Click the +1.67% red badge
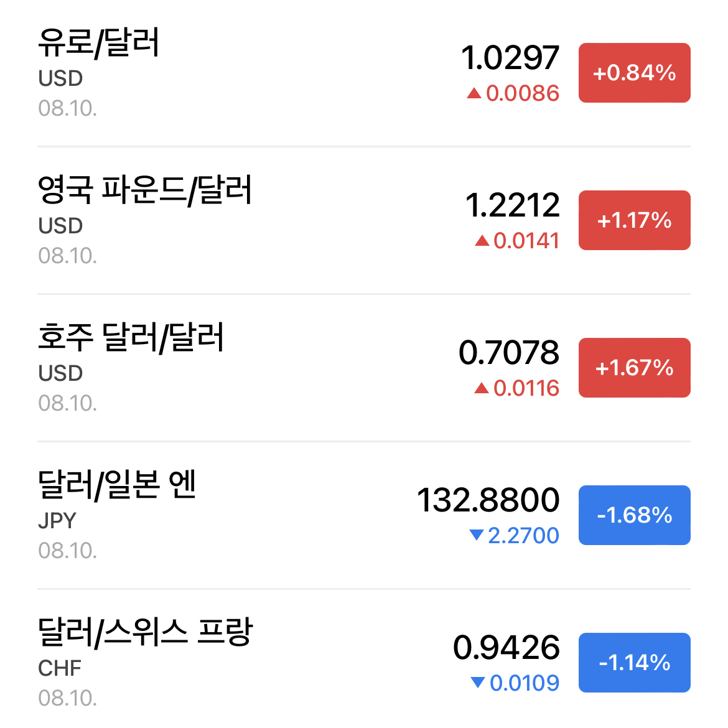The height and width of the screenshot is (728, 728). click(634, 368)
